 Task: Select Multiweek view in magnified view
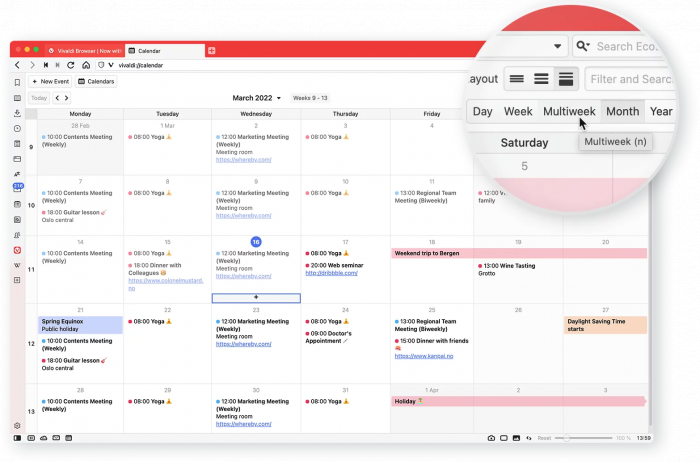point(569,112)
